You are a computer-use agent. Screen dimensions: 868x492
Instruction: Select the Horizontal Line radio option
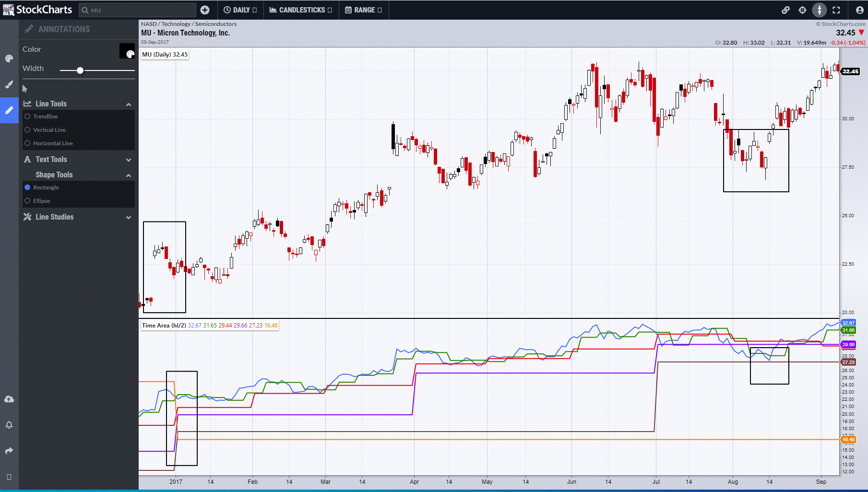[x=28, y=143]
